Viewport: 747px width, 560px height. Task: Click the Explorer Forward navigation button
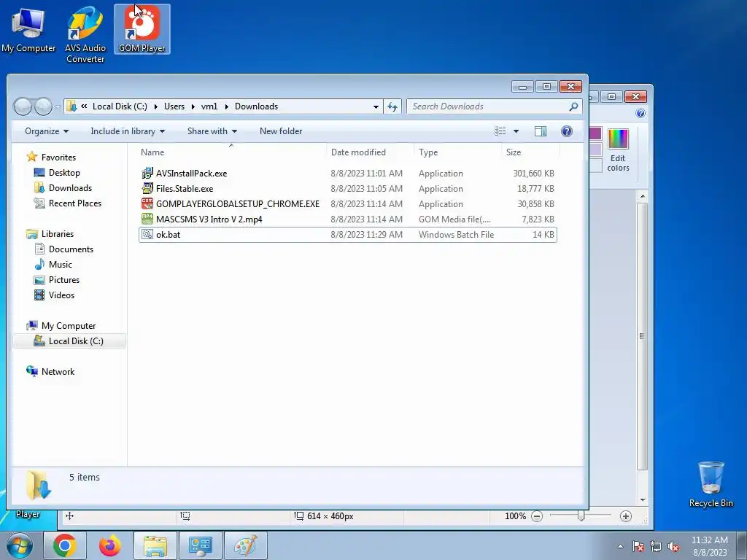click(x=43, y=106)
